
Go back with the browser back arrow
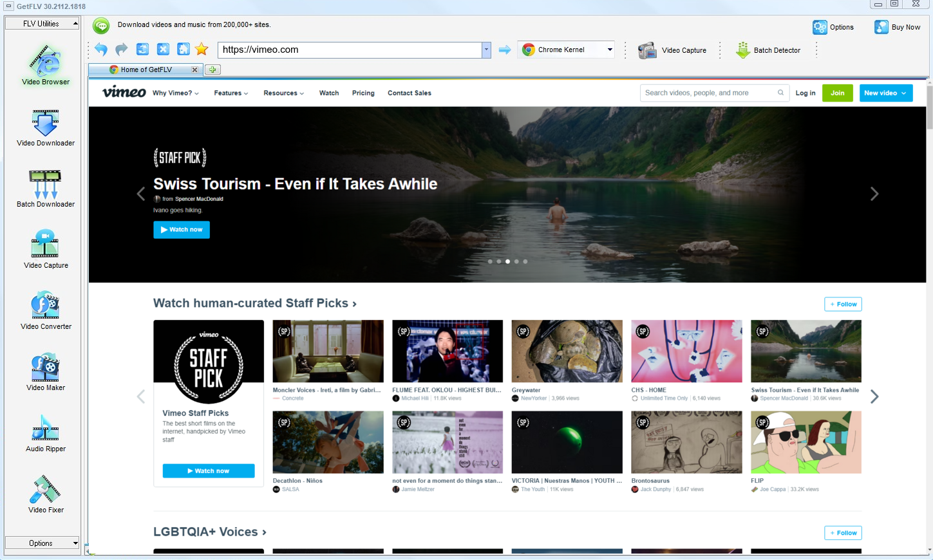[101, 50]
